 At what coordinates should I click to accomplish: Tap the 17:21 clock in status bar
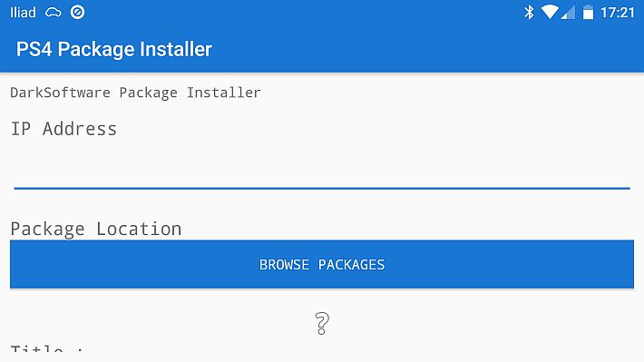tap(618, 13)
